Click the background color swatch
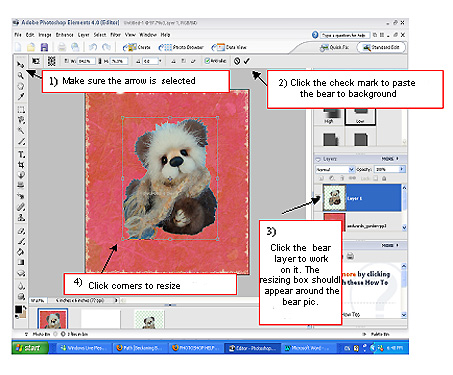453x375 pixels. pyautogui.click(x=23, y=314)
